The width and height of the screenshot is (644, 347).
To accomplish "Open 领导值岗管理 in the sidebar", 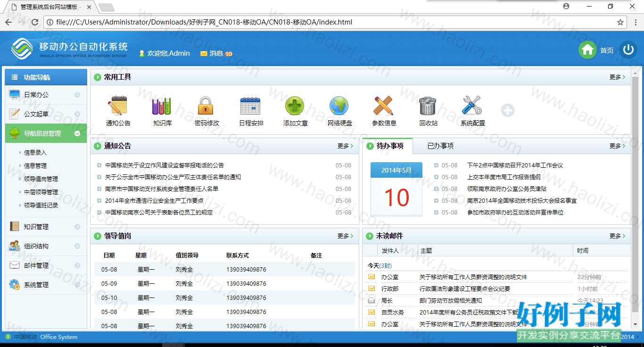I will pyautogui.click(x=41, y=179).
